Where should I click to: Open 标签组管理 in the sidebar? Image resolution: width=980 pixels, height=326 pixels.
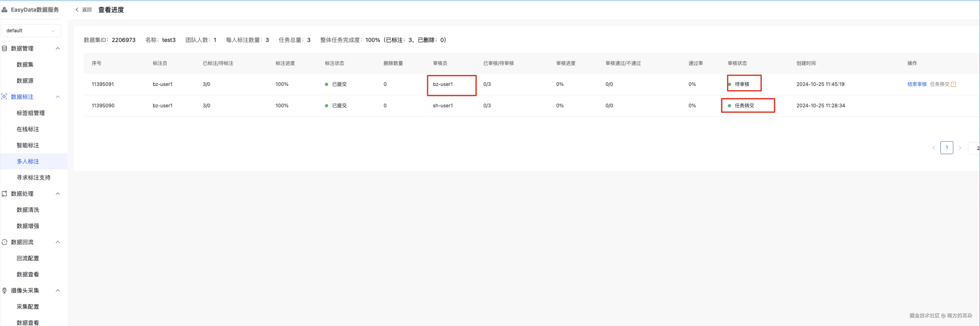31,113
